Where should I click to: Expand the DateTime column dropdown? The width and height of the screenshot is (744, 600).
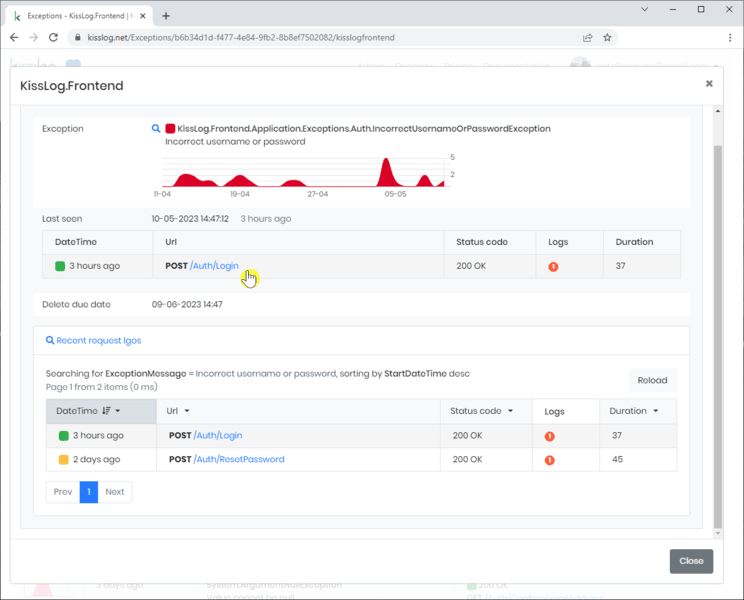(x=118, y=411)
